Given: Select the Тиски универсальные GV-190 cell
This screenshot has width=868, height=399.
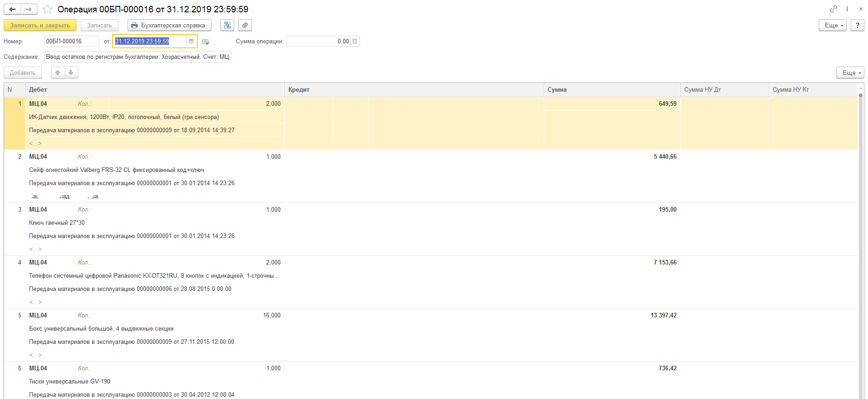Looking at the screenshot, I should 155,382.
